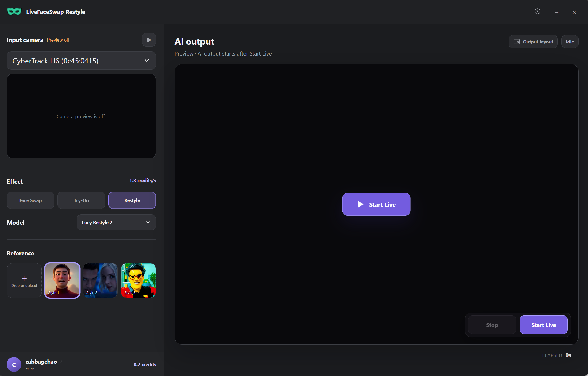Click the plus Drop or upload tile

24,280
